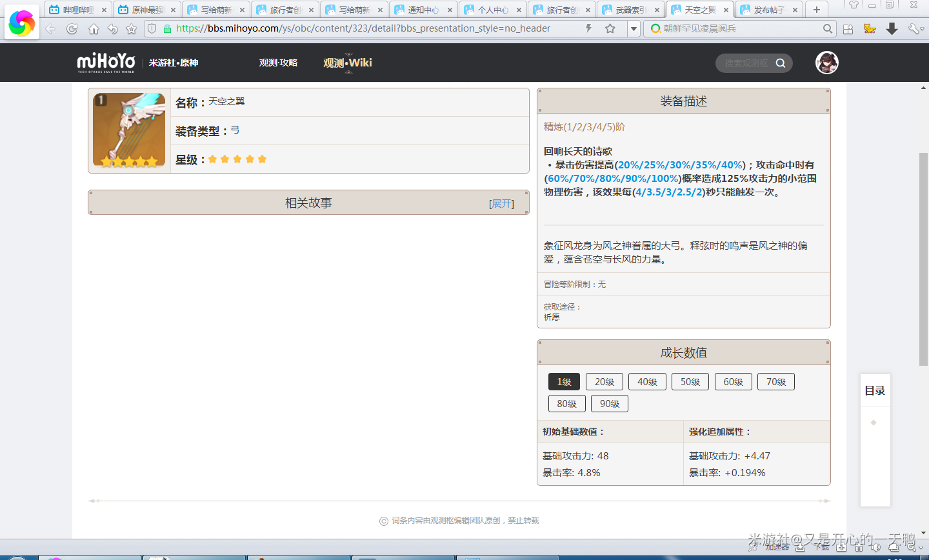Viewport: 929px width, 560px height.
Task: Click the 祈愿 obtain-method text
Action: [x=552, y=317]
